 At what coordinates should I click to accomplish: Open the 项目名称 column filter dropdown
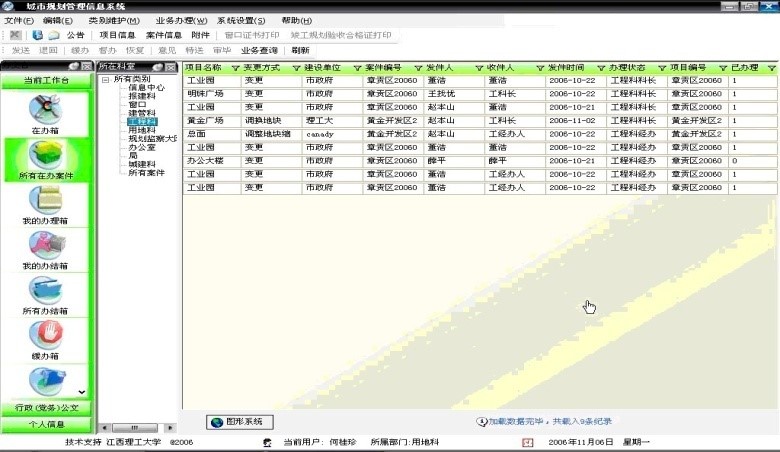tap(235, 68)
